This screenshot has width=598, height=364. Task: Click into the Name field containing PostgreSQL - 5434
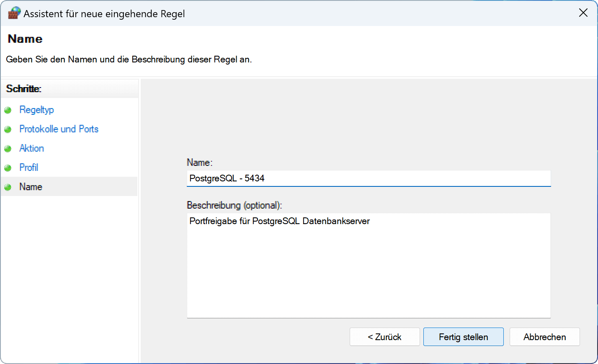coord(369,178)
